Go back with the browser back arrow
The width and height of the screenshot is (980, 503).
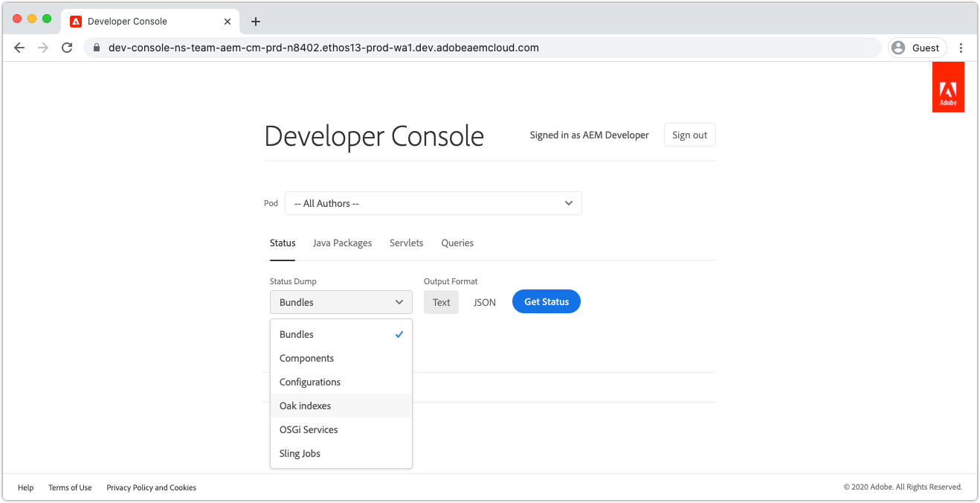pyautogui.click(x=19, y=48)
